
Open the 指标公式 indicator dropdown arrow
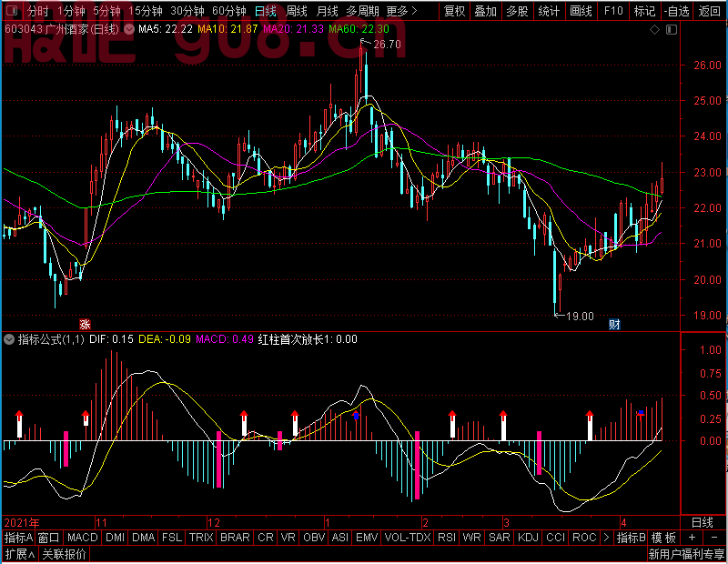click(x=9, y=339)
